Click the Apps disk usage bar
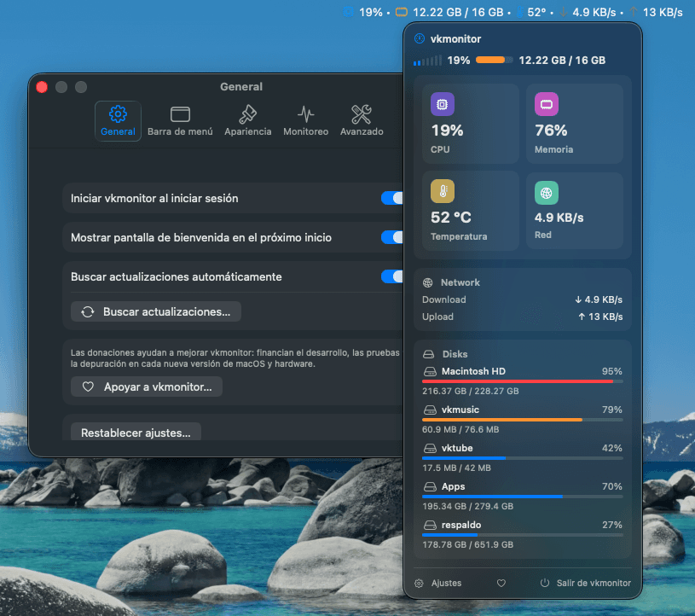 coord(523,497)
